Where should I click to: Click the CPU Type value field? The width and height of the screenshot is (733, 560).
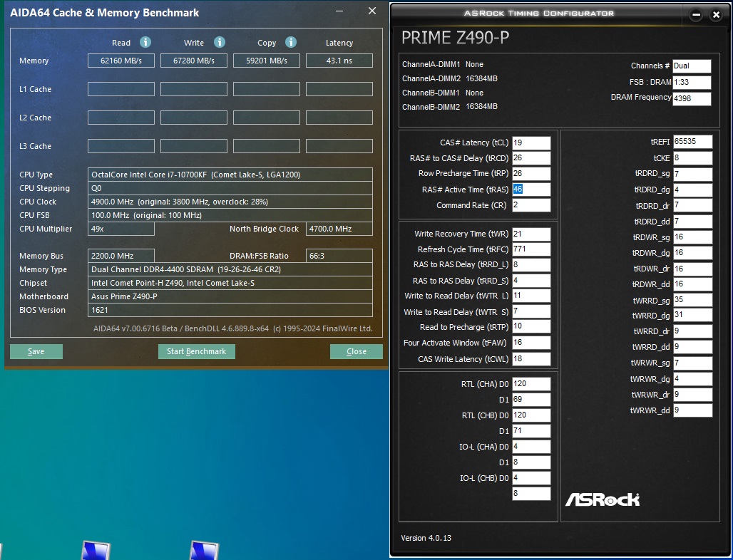[230, 175]
